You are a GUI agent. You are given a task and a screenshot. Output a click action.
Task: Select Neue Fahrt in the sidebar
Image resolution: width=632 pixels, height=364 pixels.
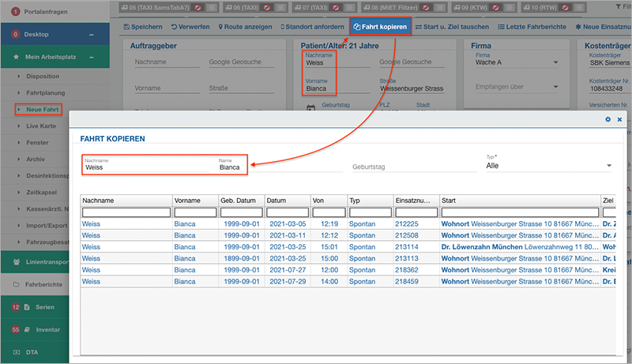click(44, 109)
